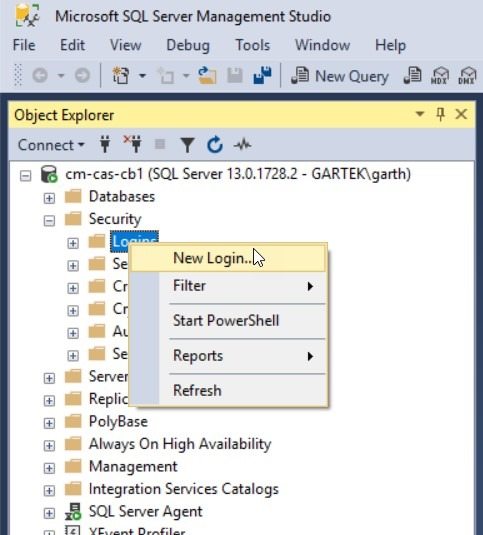
Task: Open the Debug menu
Action: tap(188, 45)
